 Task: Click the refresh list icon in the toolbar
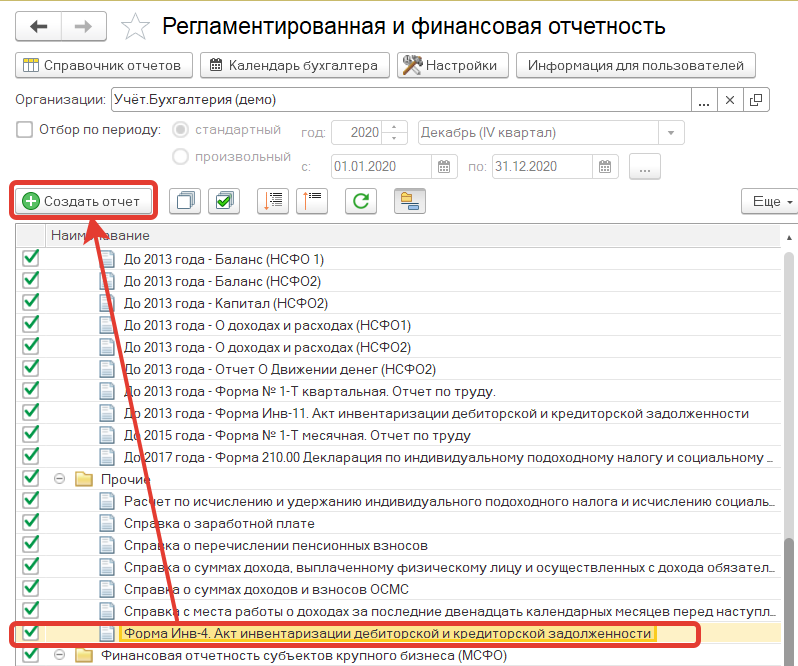pos(360,201)
